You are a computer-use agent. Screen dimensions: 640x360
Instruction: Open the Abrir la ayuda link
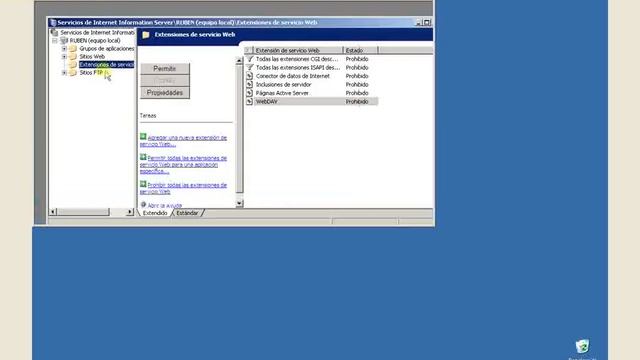coord(164,205)
